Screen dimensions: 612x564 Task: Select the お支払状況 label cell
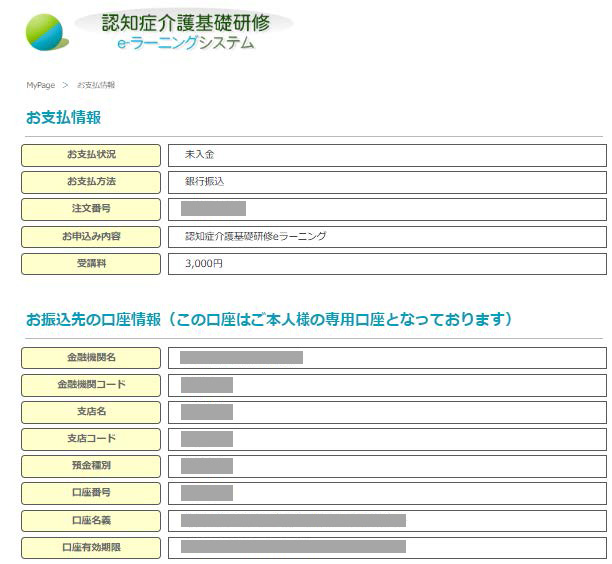(x=91, y=155)
